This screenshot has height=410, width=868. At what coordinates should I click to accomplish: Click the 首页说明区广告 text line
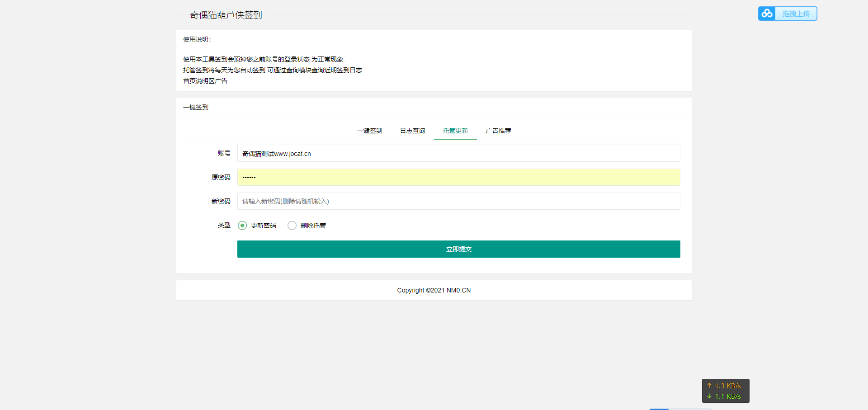pos(205,81)
